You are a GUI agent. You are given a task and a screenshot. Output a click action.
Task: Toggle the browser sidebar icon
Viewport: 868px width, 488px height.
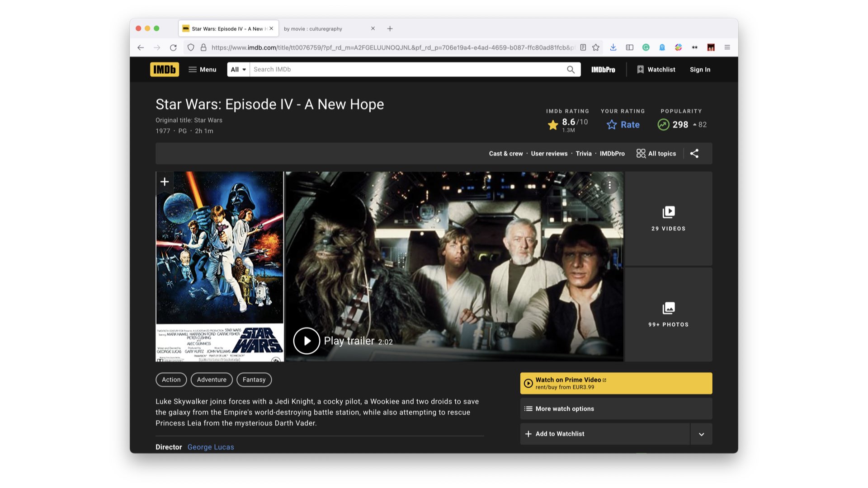point(629,47)
